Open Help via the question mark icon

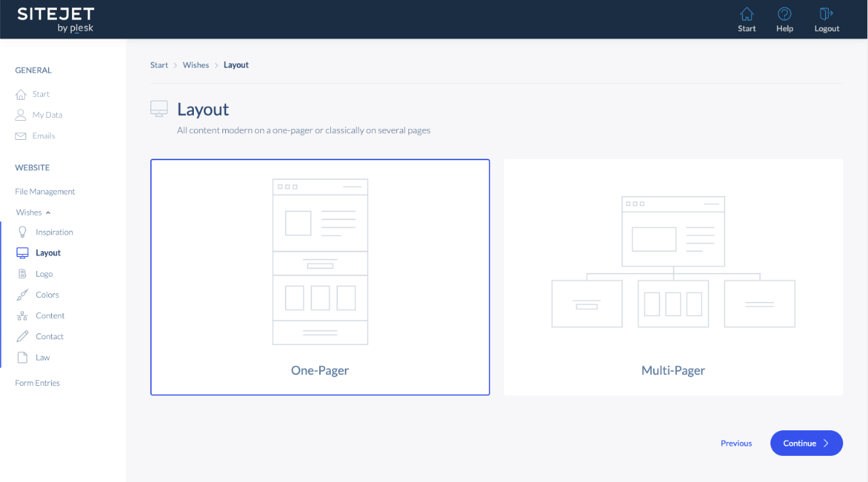coord(784,13)
